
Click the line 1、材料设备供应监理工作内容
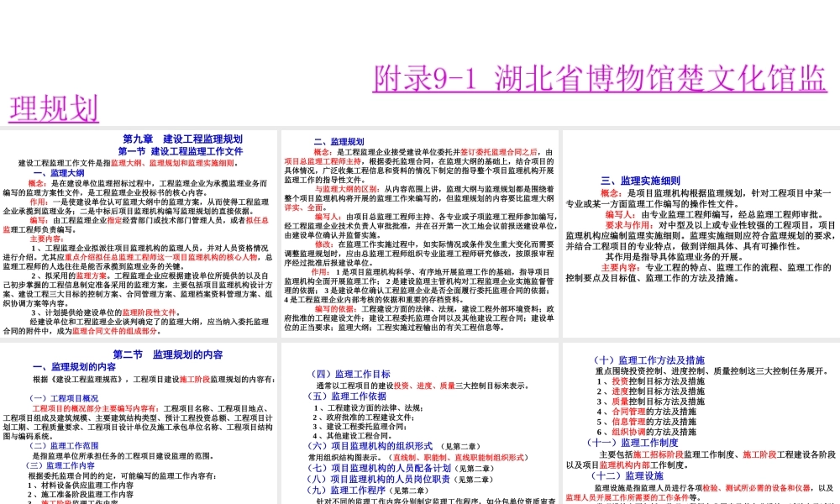click(81, 486)
